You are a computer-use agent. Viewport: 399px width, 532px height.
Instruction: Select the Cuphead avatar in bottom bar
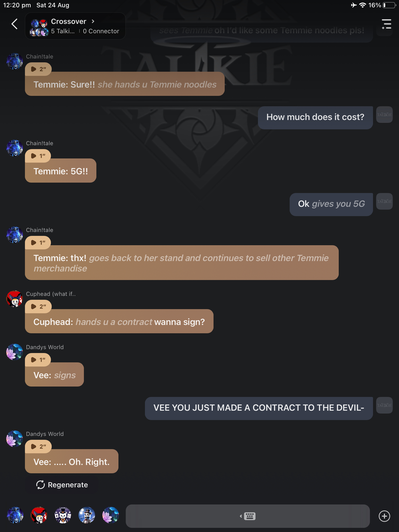(x=39, y=515)
